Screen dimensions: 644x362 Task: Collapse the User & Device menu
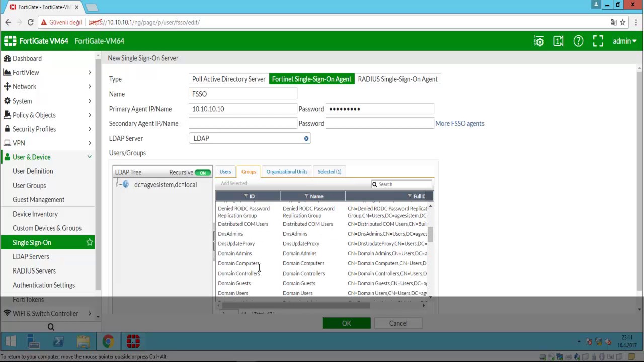(47, 157)
